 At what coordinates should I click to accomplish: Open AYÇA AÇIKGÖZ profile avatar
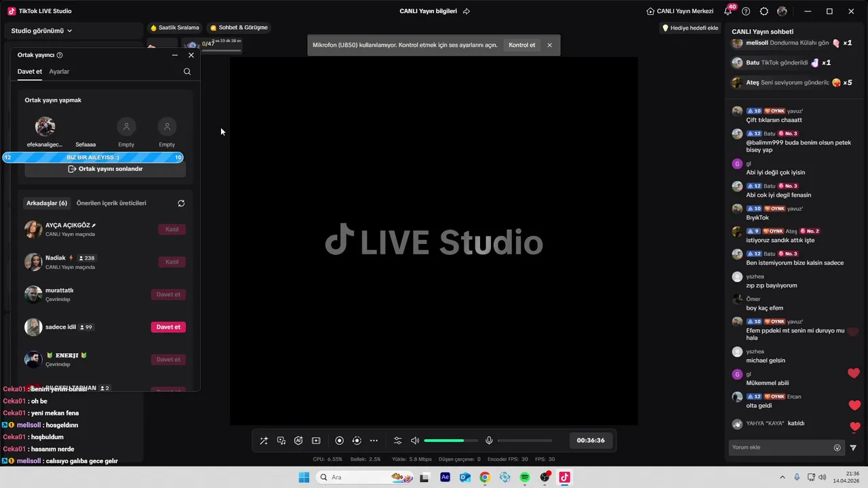[33, 229]
